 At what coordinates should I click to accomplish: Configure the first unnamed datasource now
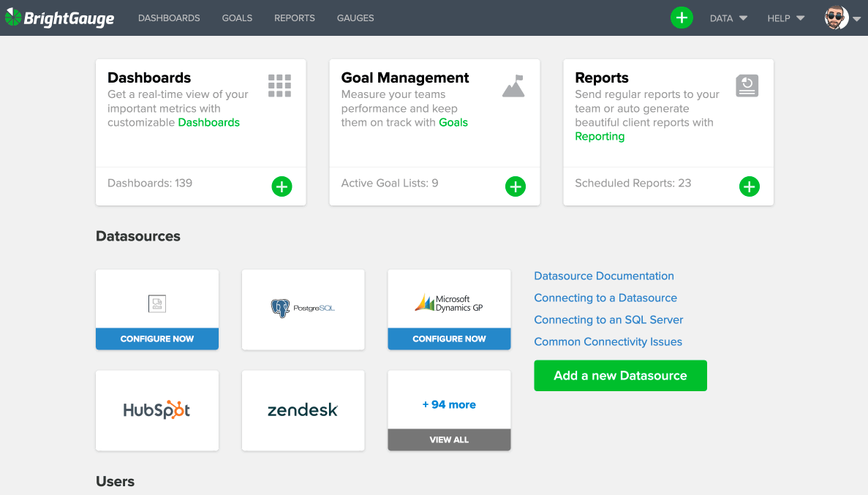157,339
